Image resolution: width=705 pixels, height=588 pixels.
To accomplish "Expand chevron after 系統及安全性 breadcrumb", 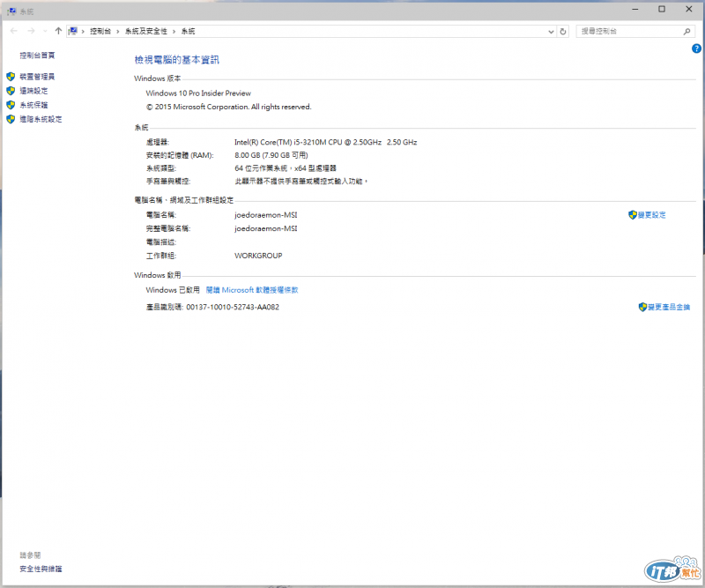I will [174, 32].
